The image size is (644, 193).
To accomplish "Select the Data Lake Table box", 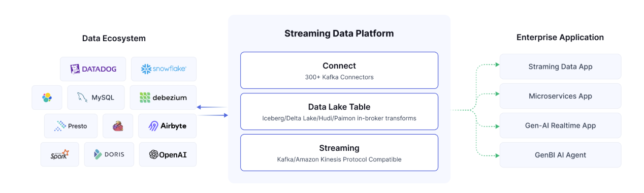I will [x=339, y=112].
